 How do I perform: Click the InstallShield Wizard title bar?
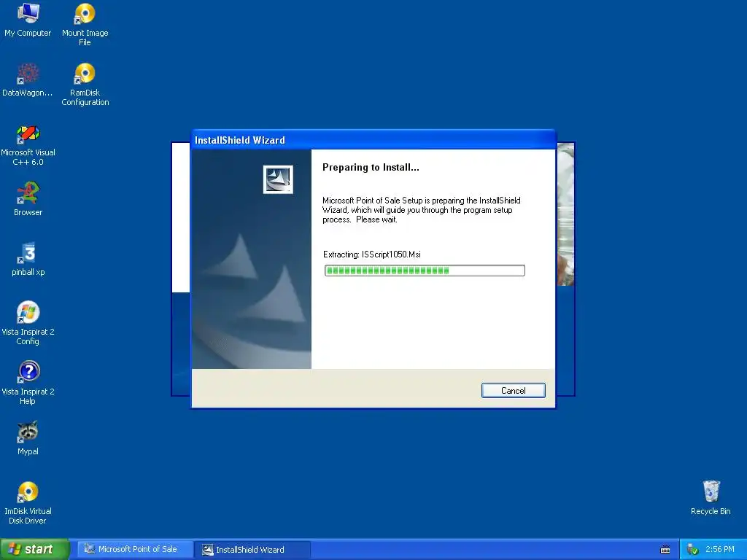pyautogui.click(x=373, y=140)
